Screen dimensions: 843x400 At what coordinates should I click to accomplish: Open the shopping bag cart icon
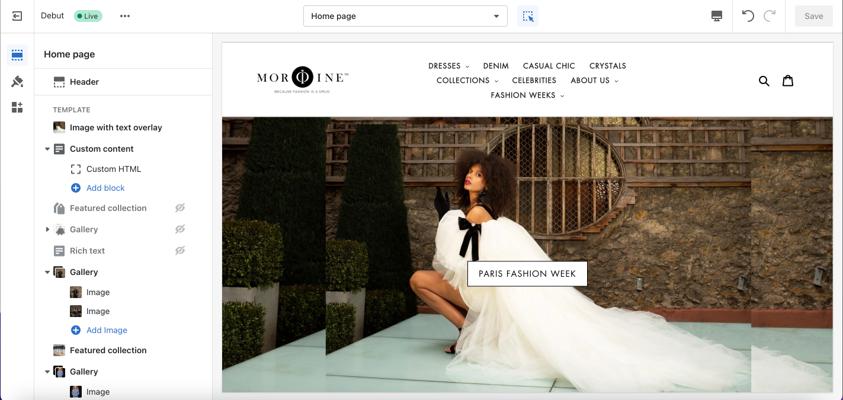click(788, 81)
